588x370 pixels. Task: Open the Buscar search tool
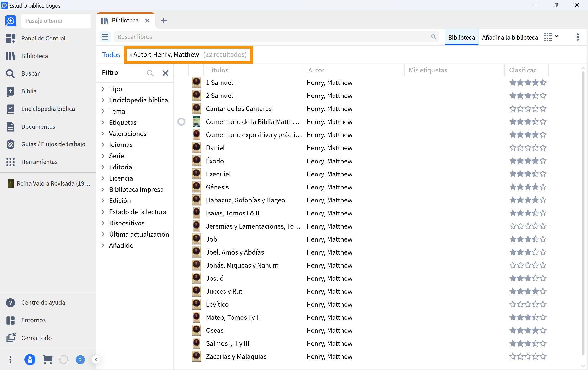pyautogui.click(x=30, y=73)
